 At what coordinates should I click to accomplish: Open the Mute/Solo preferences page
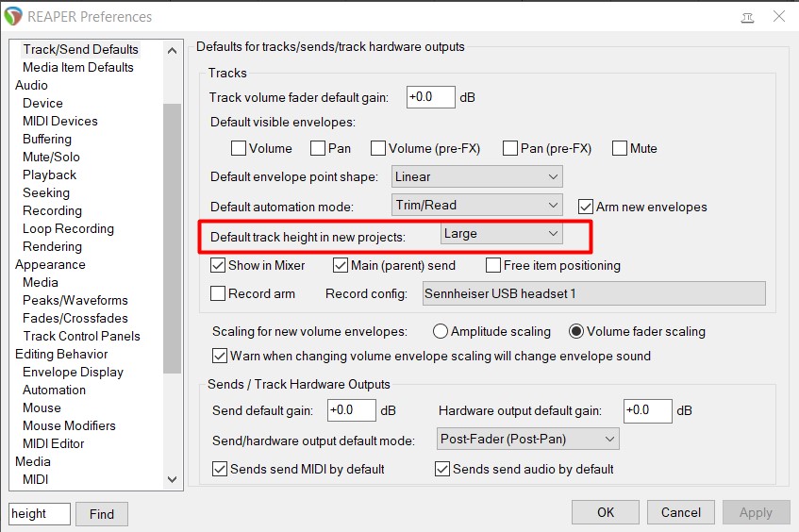pos(51,157)
